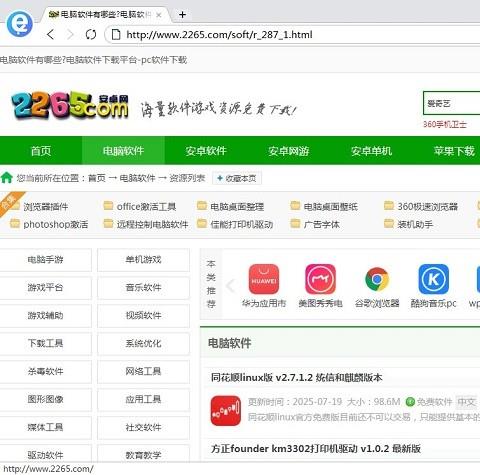The image size is (480, 475).
Task: Select the 下载工具 category
Action: click(x=45, y=343)
